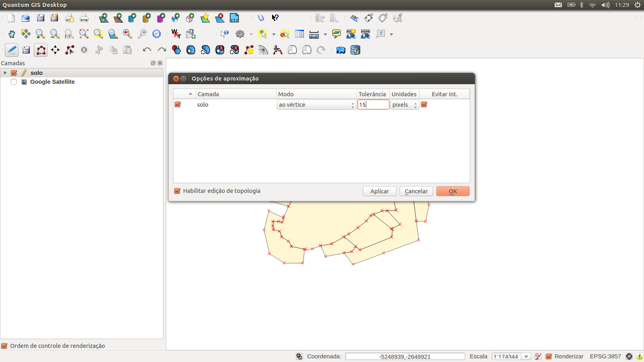Click the Refresh map icon
Screen dimensions: 644x362
pyautogui.click(x=157, y=34)
